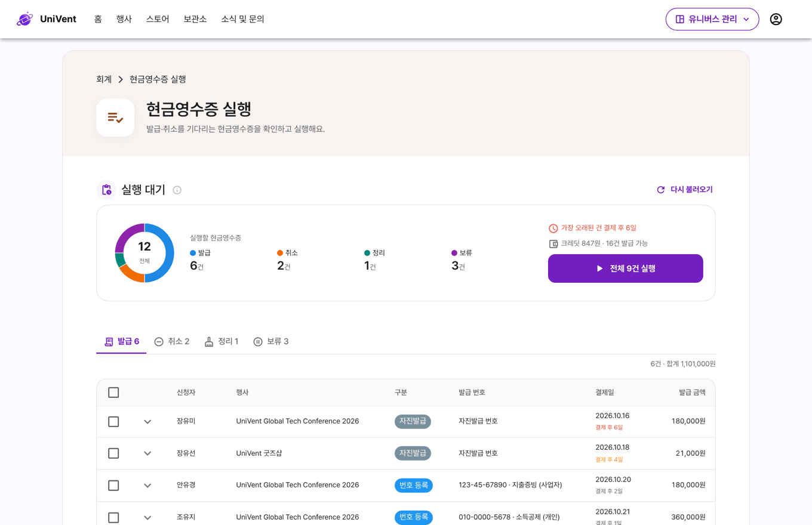Open 소식 및 문의 in the navigation
812x525 pixels.
(242, 19)
